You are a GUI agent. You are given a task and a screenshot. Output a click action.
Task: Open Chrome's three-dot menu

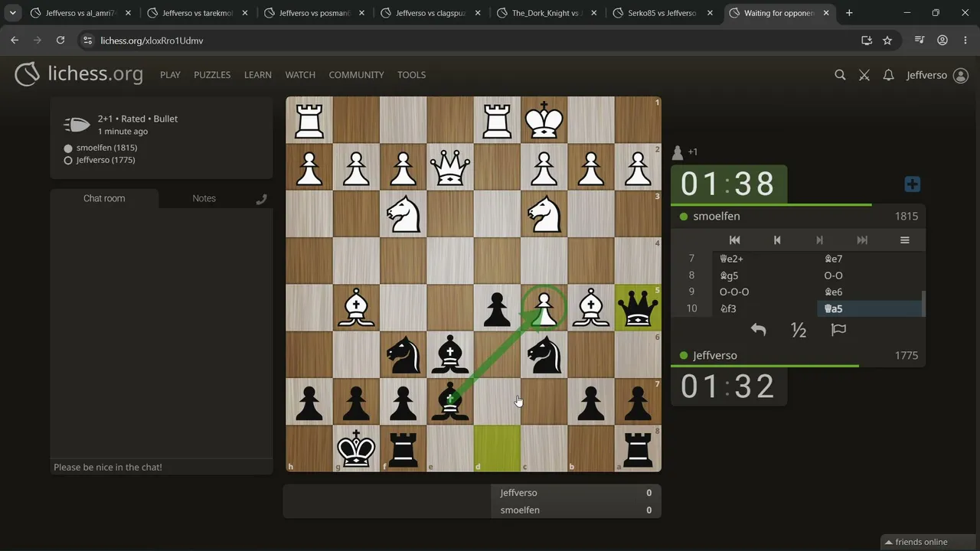tap(965, 41)
